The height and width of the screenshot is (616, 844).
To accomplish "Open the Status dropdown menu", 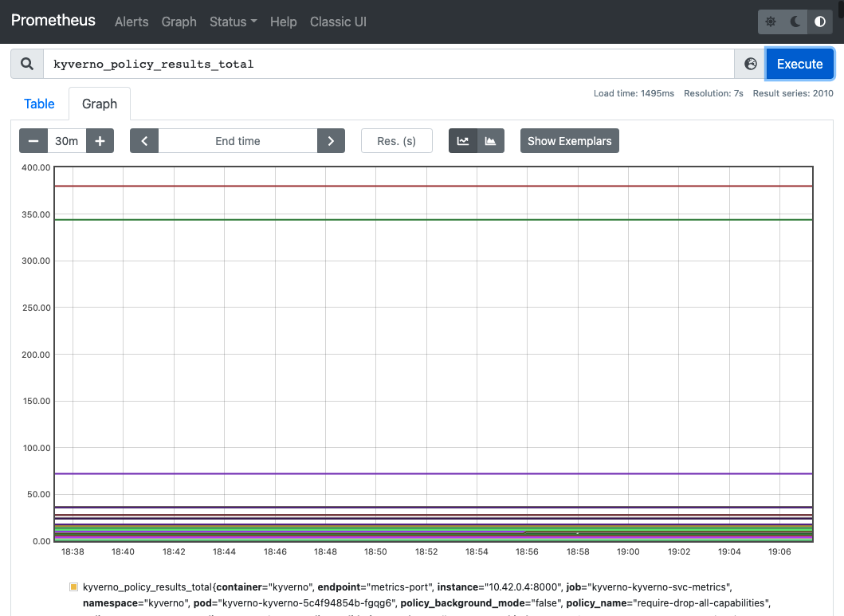I will coord(233,22).
